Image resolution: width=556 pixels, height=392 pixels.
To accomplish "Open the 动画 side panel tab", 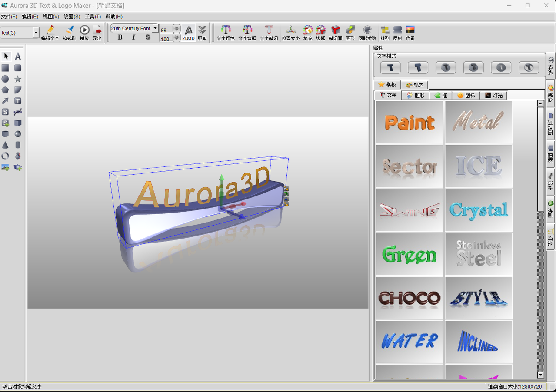I will 551,209.
